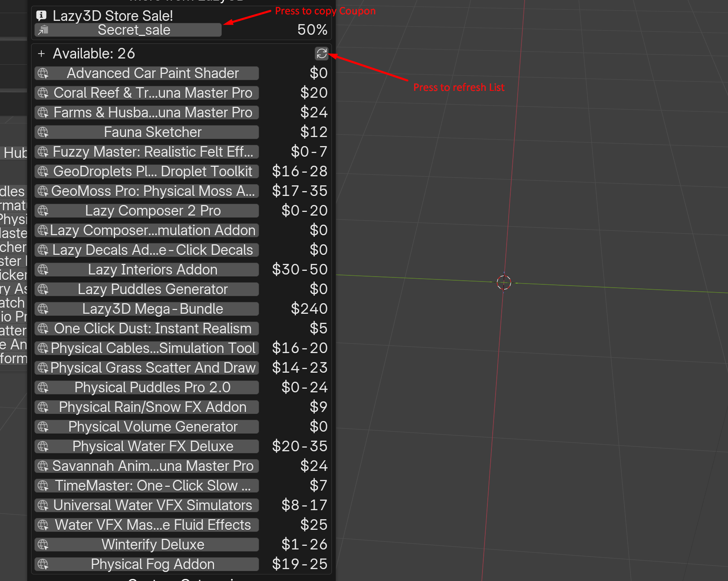Screen dimensions: 728x581
Task: Open Savannah Animals Master Pro link
Action: pos(147,466)
